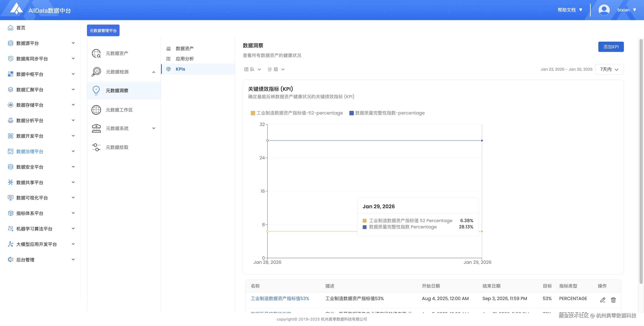Image resolution: width=644 pixels, height=326 pixels.
Task: Click the 元数据工作区 globe icon
Action: tap(96, 110)
